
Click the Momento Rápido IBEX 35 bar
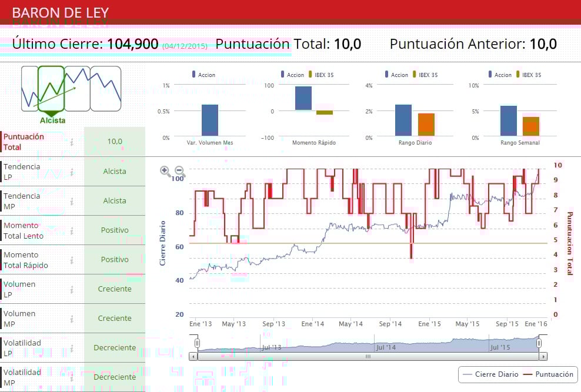[325, 112]
